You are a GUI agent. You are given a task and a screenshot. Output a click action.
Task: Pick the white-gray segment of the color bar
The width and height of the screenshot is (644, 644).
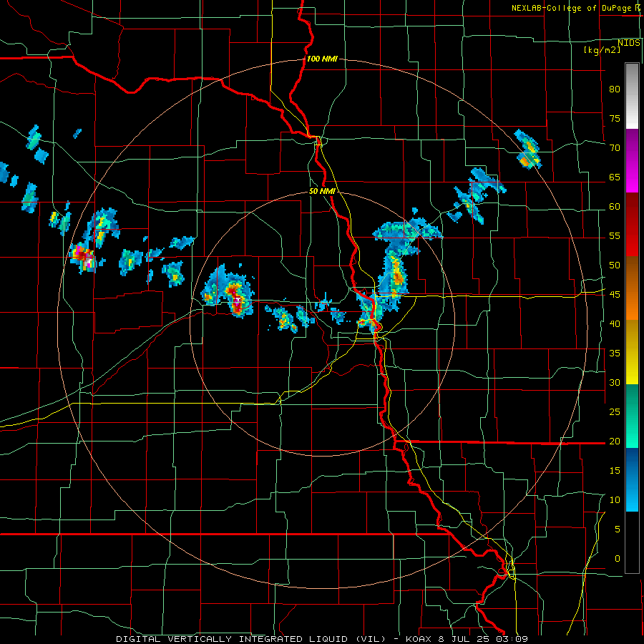[632, 96]
